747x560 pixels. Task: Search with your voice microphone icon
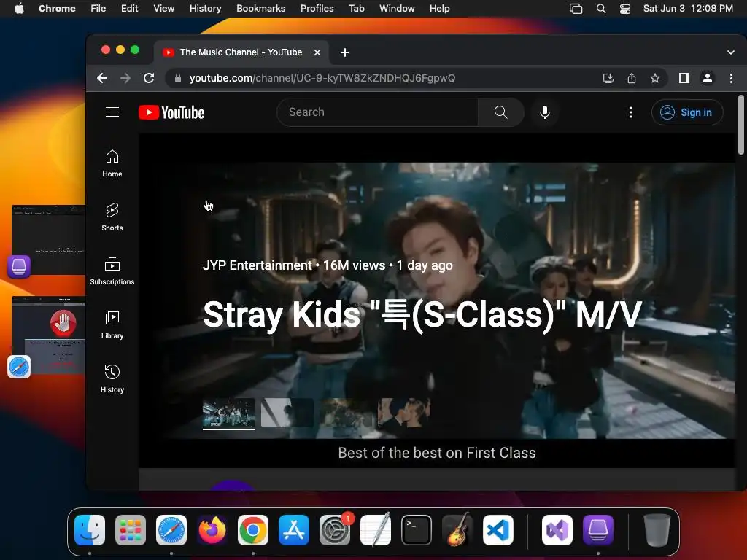click(545, 112)
